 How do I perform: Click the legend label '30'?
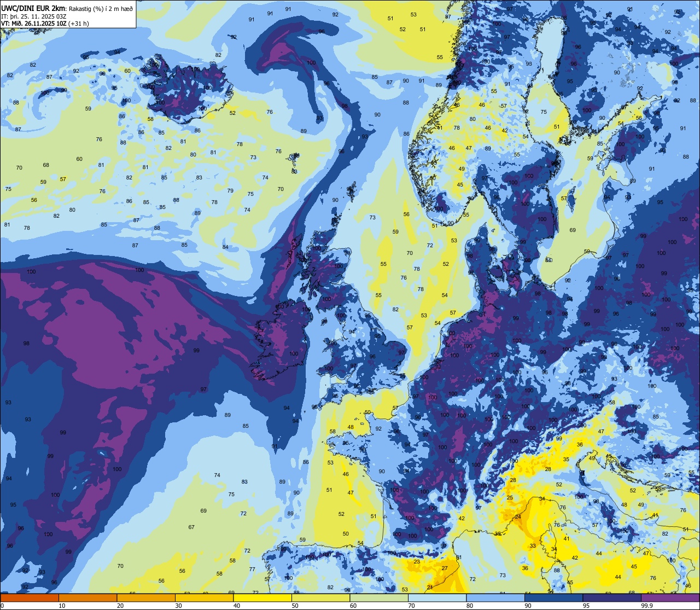point(178,606)
